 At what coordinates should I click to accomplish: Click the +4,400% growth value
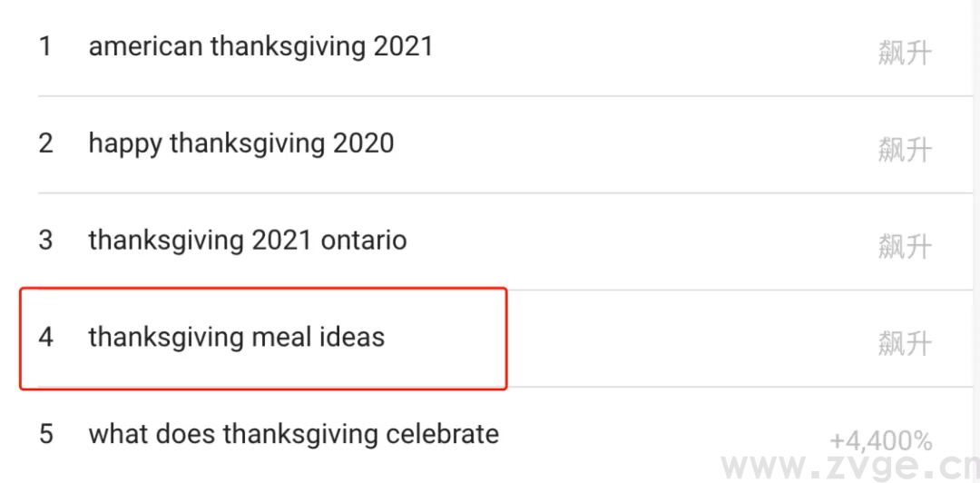tap(880, 441)
